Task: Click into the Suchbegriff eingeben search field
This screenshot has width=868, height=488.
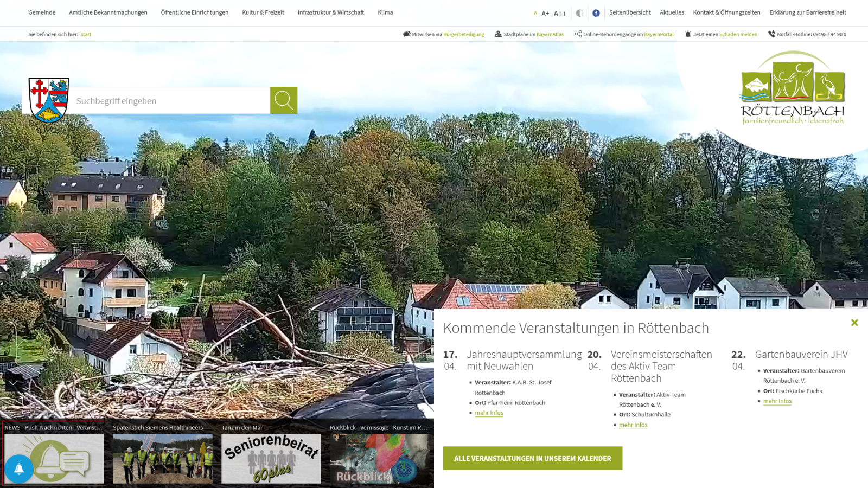Action: tap(171, 101)
